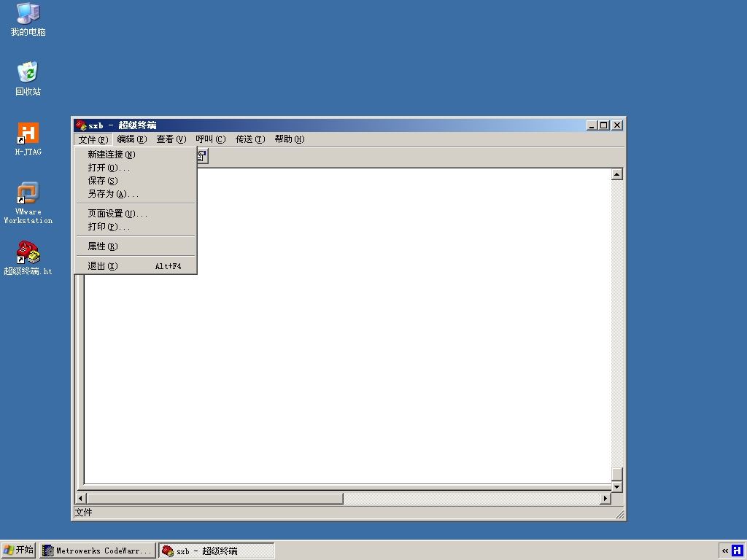Open the 帮助(H) menu

click(289, 139)
